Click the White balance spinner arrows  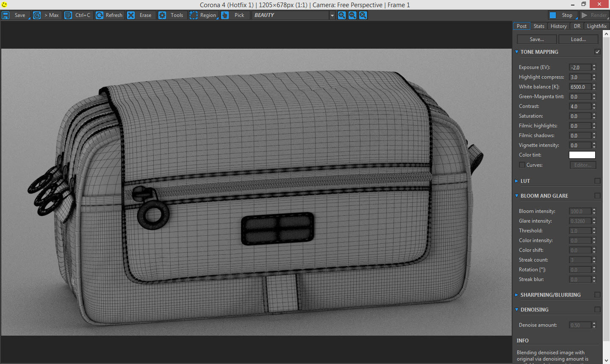click(594, 87)
